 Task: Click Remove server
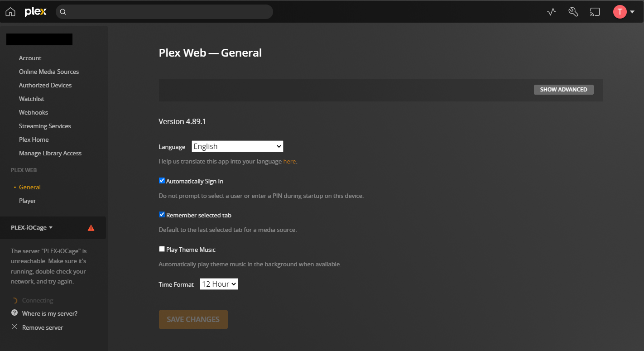coord(43,327)
